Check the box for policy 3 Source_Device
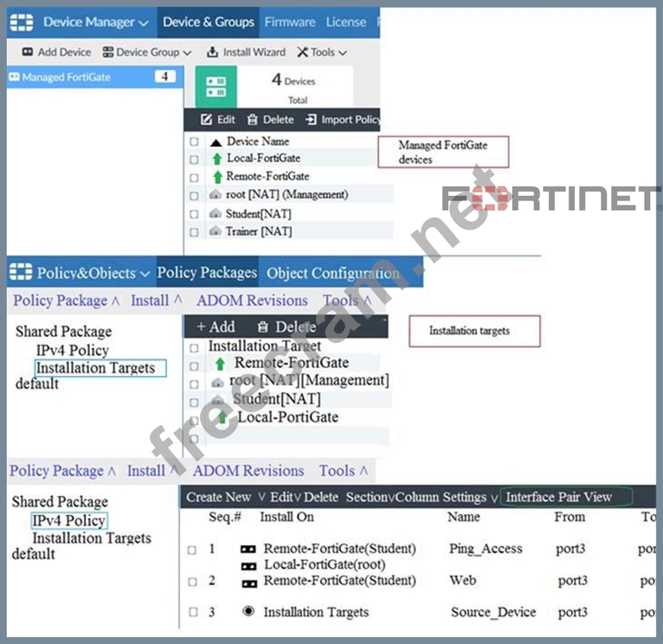 click(193, 612)
